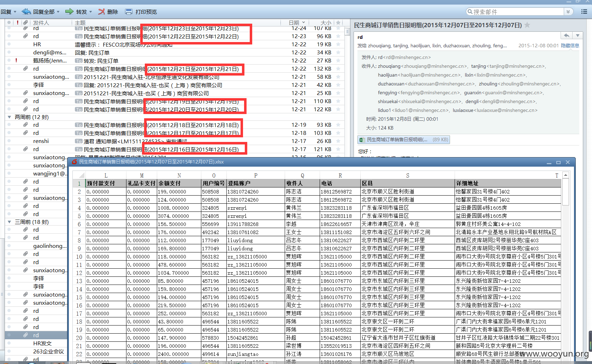Image resolution: width=592 pixels, height=364 pixels.
Task: Collapse the 三周前 (18 封) group
Action: (10, 222)
